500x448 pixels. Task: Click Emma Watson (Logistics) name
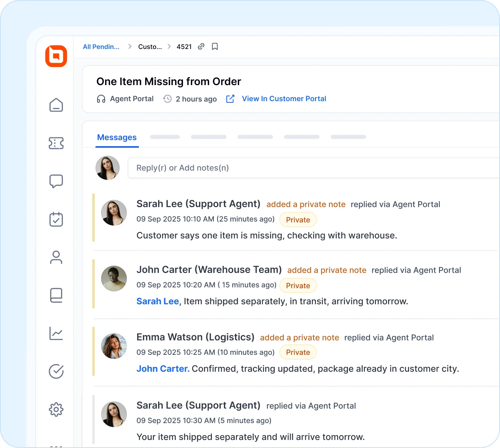[195, 337]
